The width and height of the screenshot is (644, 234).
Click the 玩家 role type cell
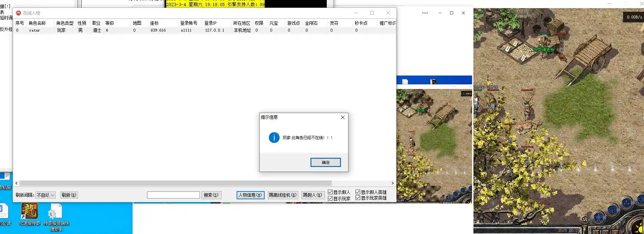point(61,30)
